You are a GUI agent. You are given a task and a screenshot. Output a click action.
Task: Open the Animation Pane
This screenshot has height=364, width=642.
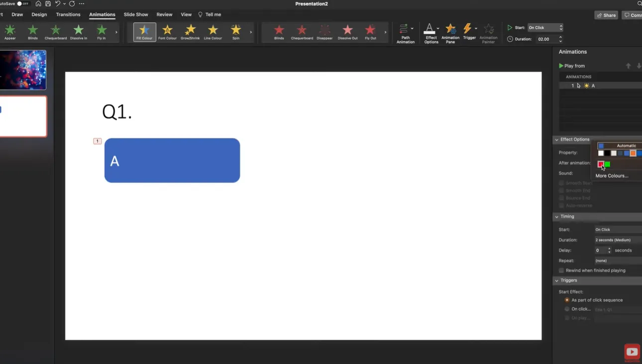point(450,32)
